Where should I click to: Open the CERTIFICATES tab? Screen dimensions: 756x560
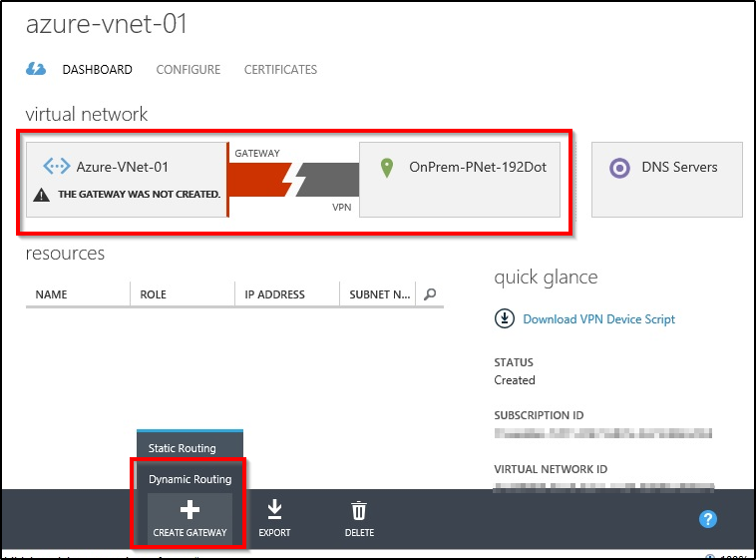(x=280, y=70)
